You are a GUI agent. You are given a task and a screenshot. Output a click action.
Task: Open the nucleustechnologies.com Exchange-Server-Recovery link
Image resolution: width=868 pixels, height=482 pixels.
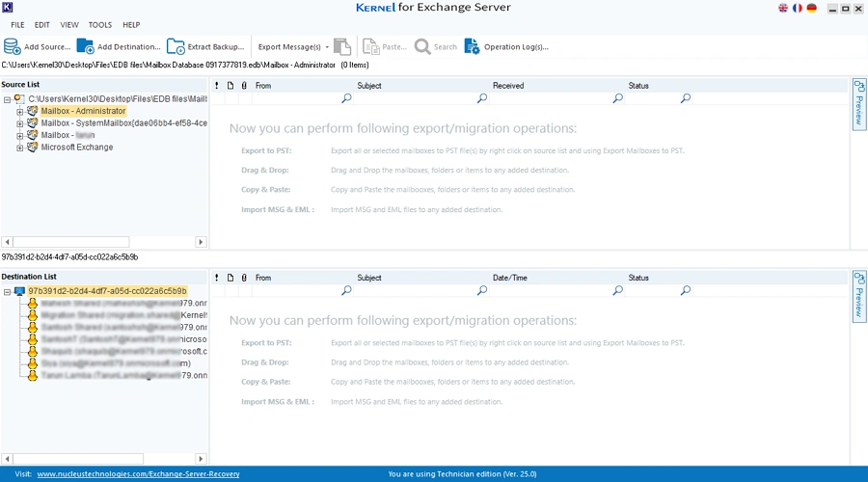click(x=138, y=474)
